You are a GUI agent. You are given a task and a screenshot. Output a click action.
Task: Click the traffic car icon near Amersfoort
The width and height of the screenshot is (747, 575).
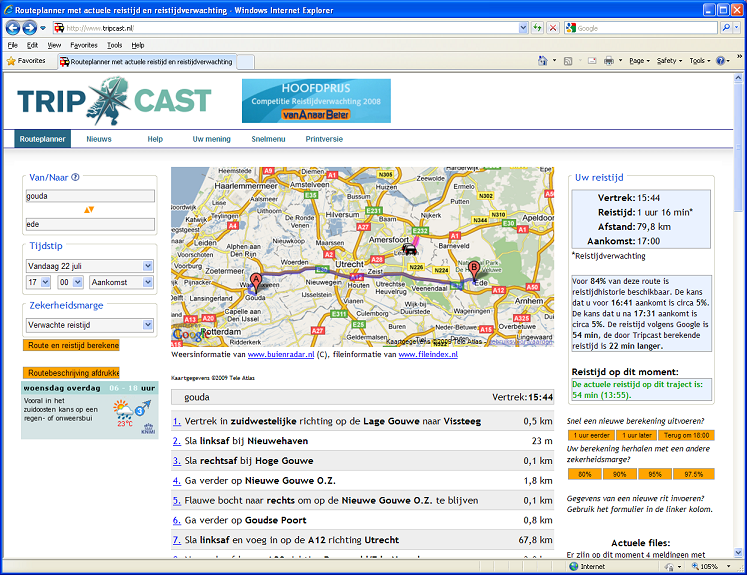pyautogui.click(x=409, y=249)
